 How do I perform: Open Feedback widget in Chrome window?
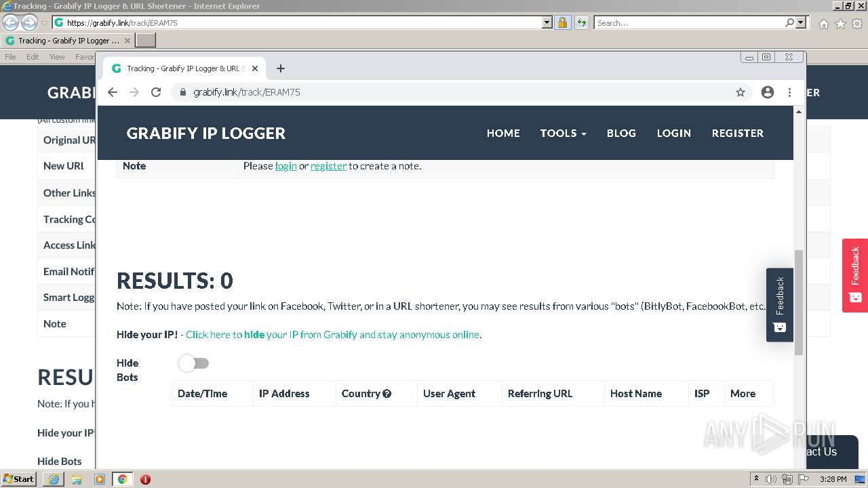coord(780,305)
